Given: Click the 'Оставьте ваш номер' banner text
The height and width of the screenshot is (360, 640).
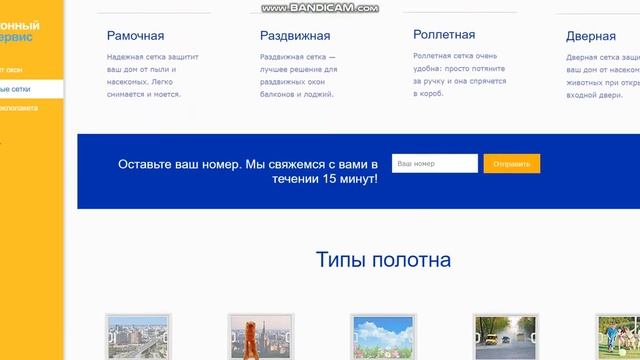Looking at the screenshot, I should [x=248, y=171].
